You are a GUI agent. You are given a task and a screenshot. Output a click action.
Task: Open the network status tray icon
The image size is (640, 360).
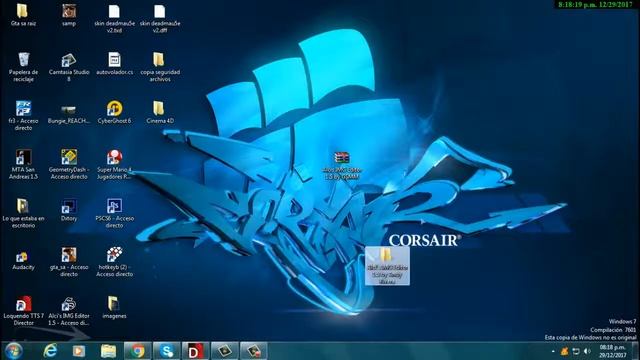click(576, 351)
